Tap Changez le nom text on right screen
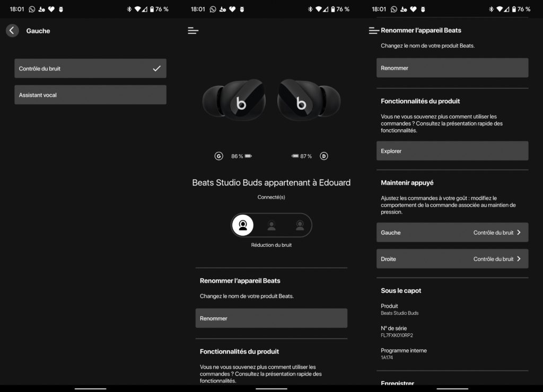Screen dimensions: 543x392 pyautogui.click(x=428, y=46)
